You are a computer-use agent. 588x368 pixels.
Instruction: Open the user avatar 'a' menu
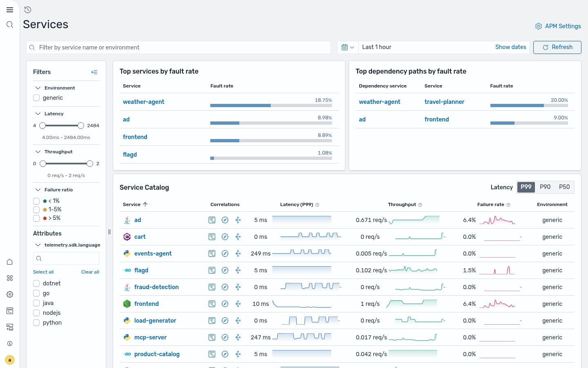[10, 360]
